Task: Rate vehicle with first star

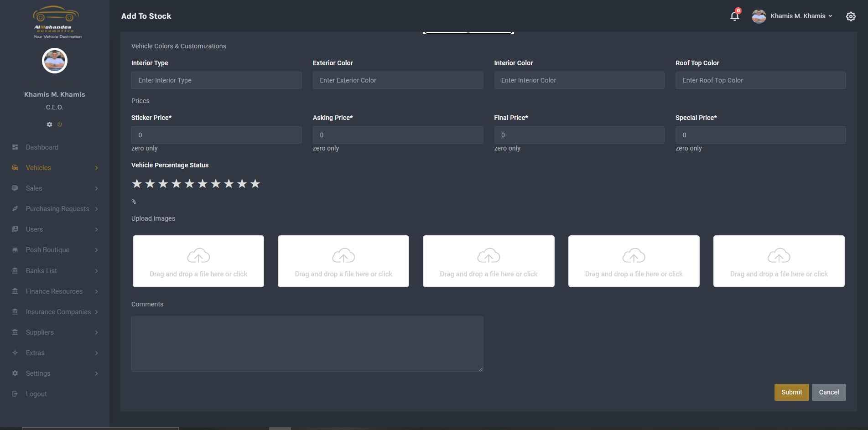Action: [137, 184]
